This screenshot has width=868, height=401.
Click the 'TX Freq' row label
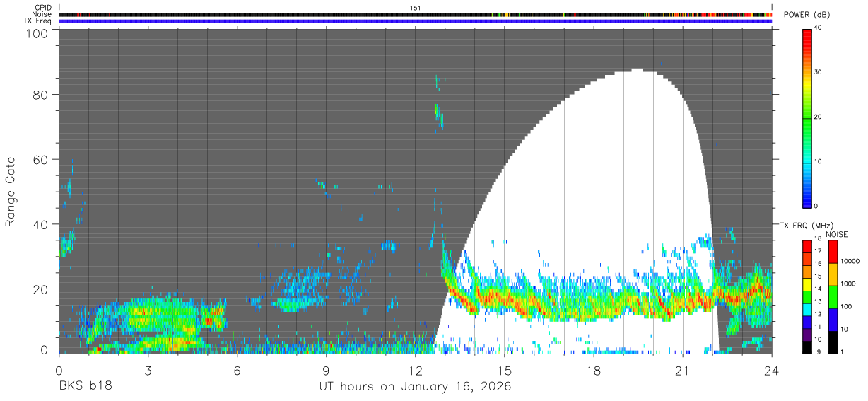[x=38, y=21]
